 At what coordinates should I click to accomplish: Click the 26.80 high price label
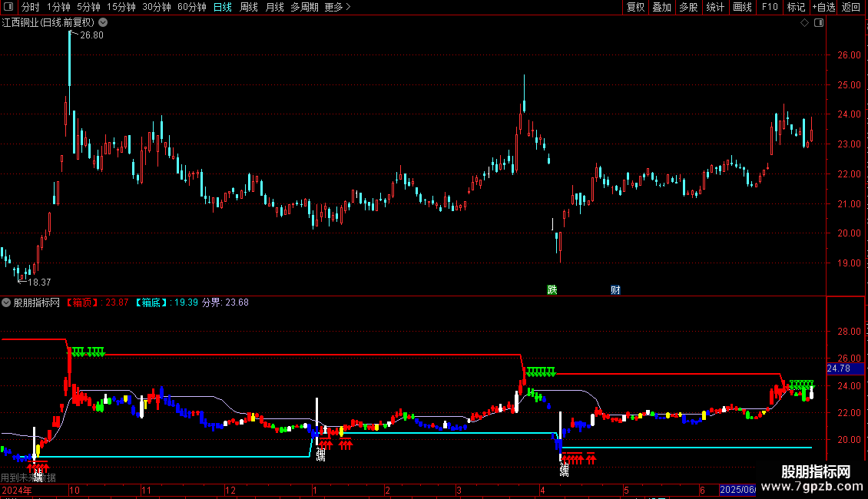click(x=91, y=35)
